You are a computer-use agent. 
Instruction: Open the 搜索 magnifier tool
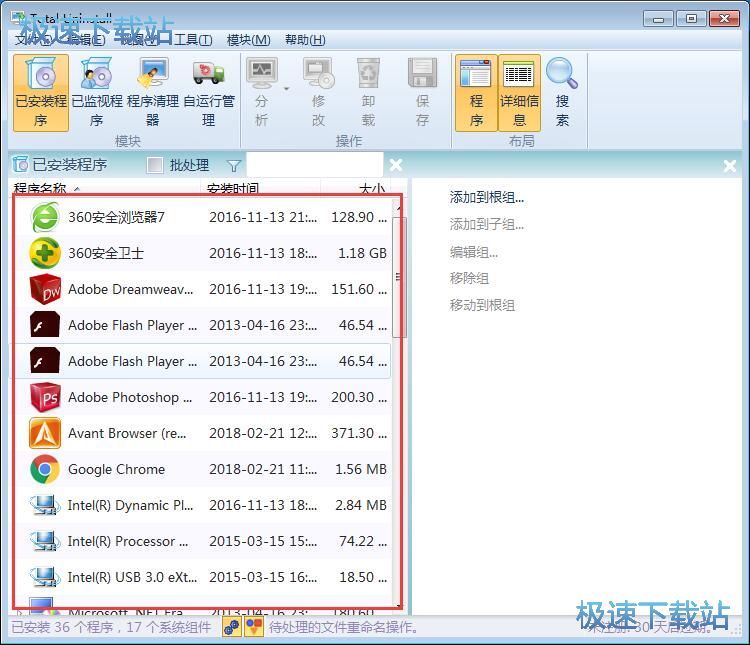tap(562, 92)
